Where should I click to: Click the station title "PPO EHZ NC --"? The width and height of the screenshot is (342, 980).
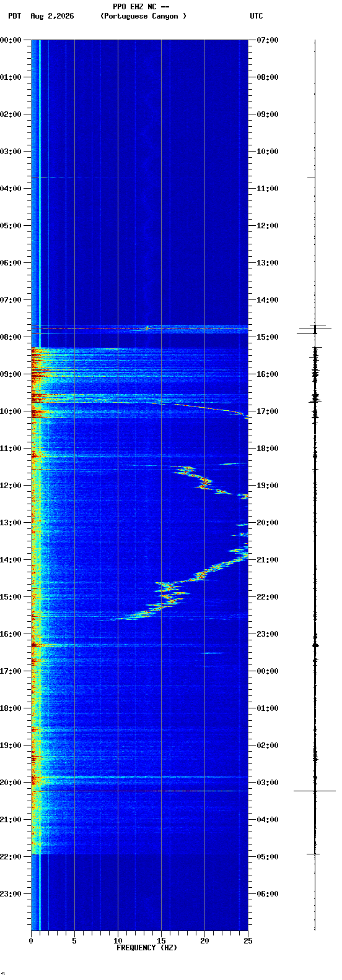coord(141,7)
